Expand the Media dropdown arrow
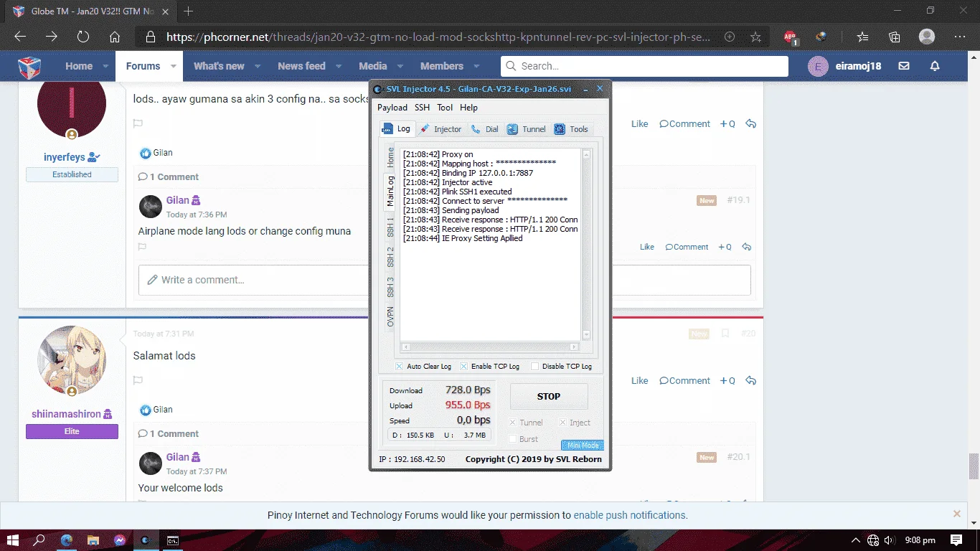This screenshot has height=551, width=980. click(400, 66)
